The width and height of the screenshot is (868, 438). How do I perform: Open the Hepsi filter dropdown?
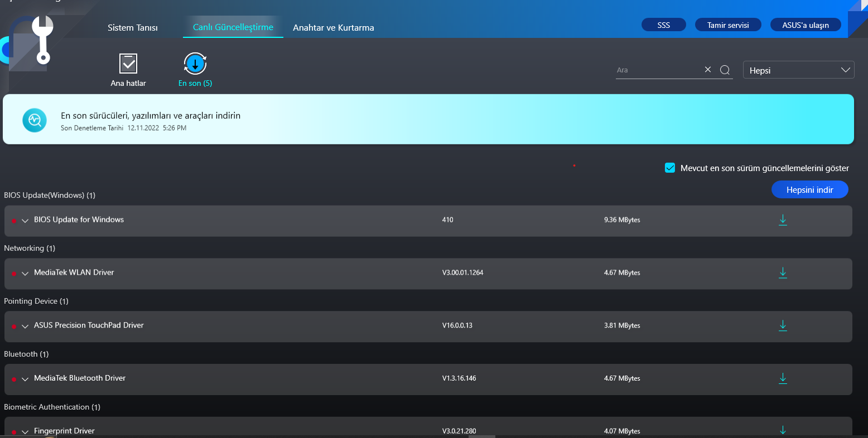point(798,70)
